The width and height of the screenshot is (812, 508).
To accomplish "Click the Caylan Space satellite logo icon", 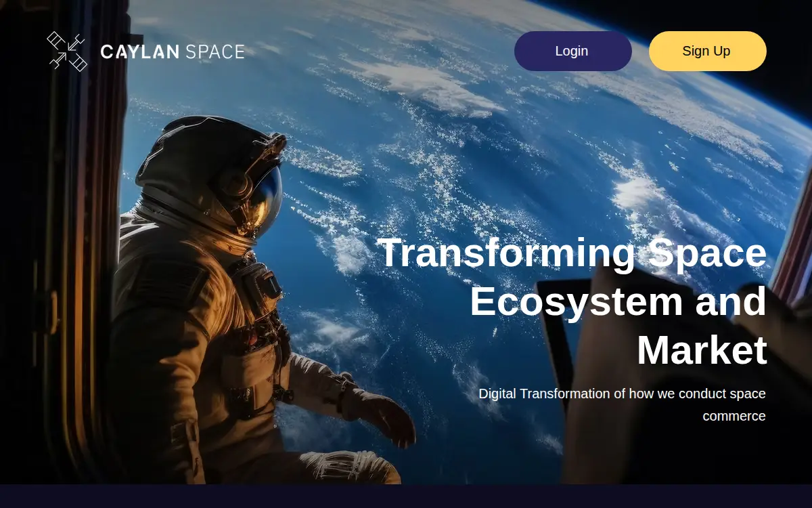I will (x=67, y=51).
